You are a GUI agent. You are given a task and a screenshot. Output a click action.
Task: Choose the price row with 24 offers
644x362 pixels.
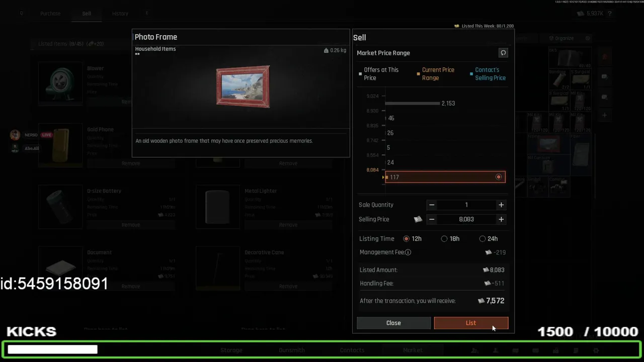pos(445,162)
